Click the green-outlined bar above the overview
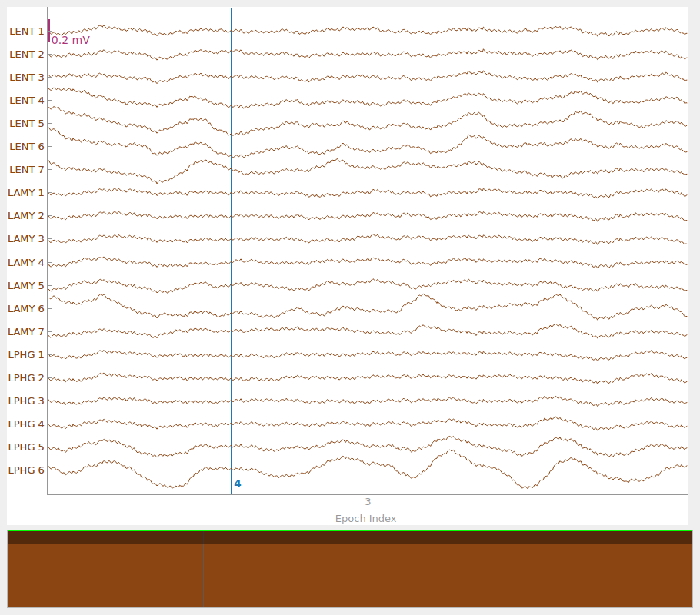700x615 pixels. pyautogui.click(x=350, y=537)
